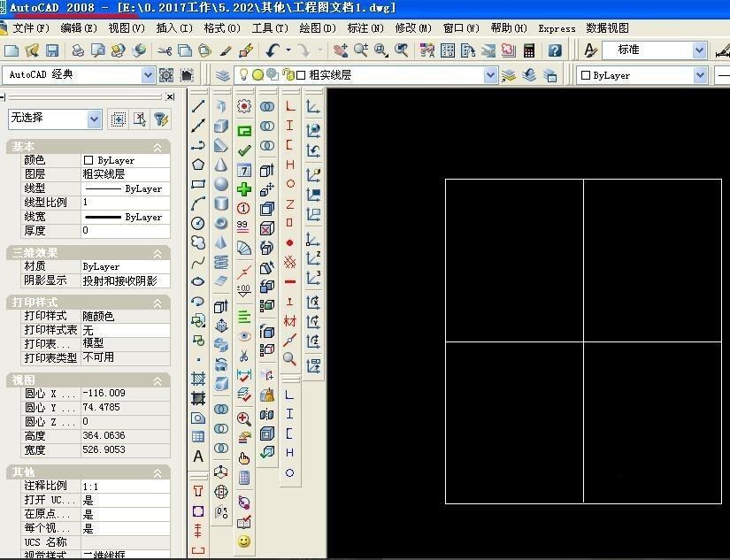The width and height of the screenshot is (730, 560).
Task: Click the Save floppy disk icon
Action: tap(52, 50)
